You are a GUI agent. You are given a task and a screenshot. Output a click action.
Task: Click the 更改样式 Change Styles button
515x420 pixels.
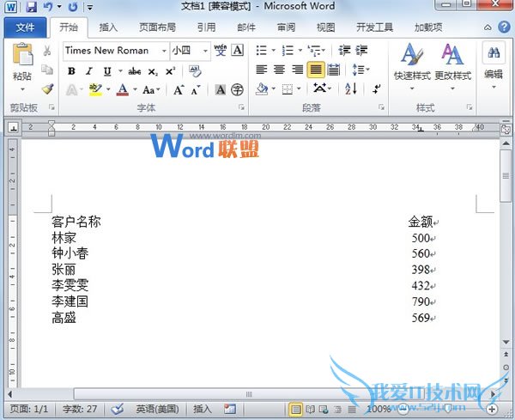453,67
